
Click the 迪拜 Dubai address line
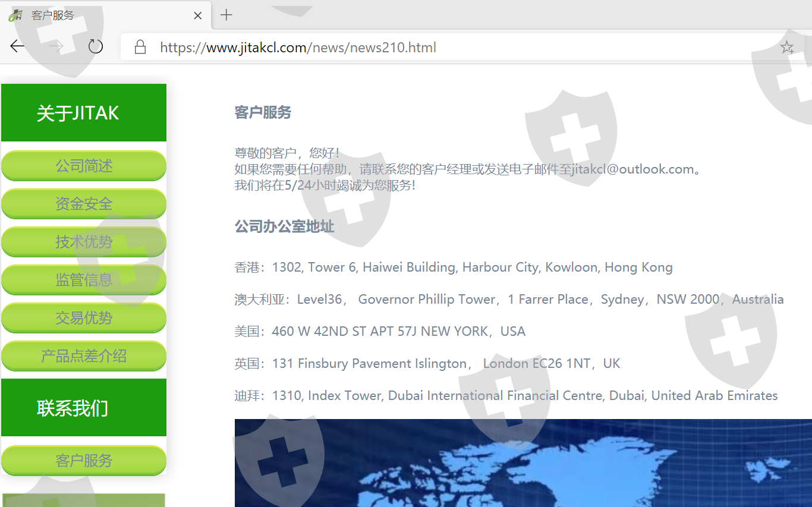point(506,396)
